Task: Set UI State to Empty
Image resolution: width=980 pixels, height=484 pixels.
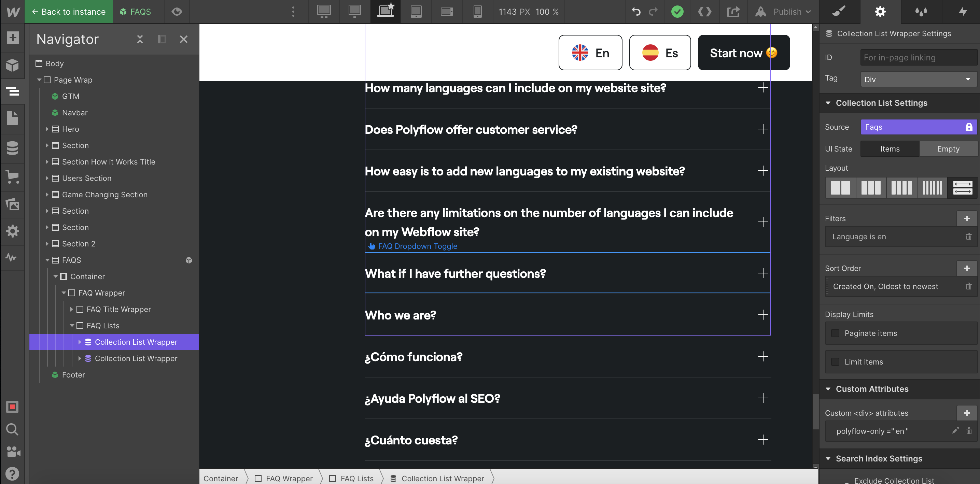Action: (x=948, y=149)
